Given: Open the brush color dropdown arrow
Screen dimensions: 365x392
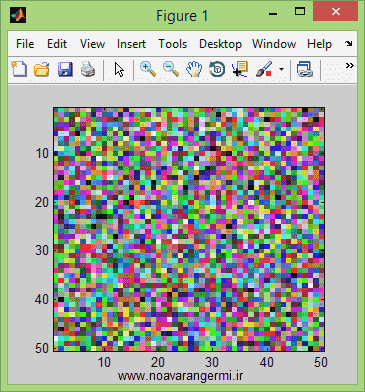Looking at the screenshot, I should pos(282,70).
